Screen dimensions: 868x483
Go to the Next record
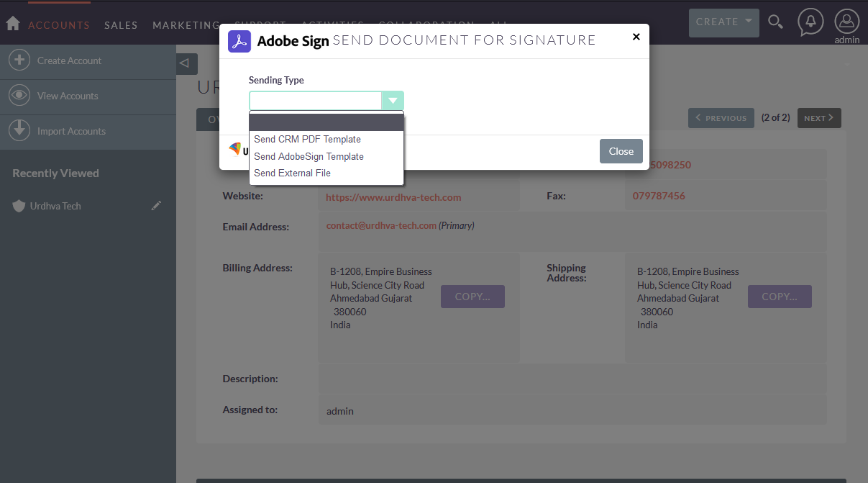coord(819,118)
